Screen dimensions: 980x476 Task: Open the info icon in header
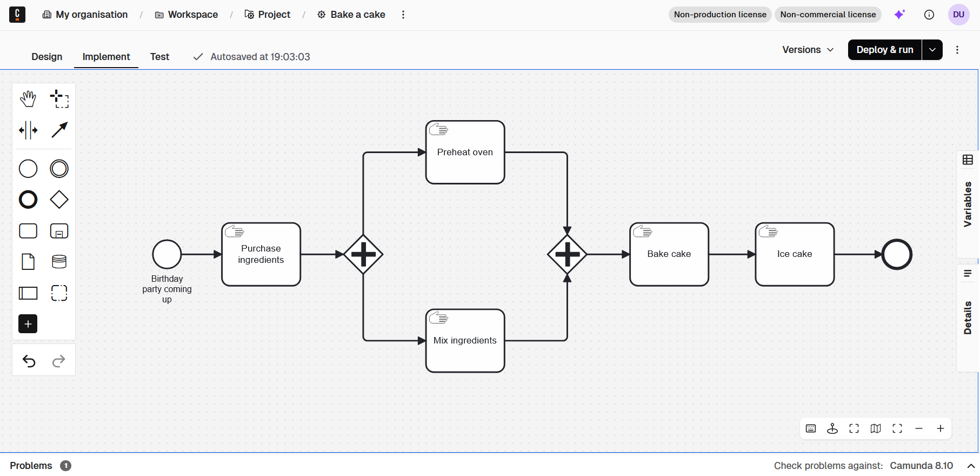coord(929,15)
